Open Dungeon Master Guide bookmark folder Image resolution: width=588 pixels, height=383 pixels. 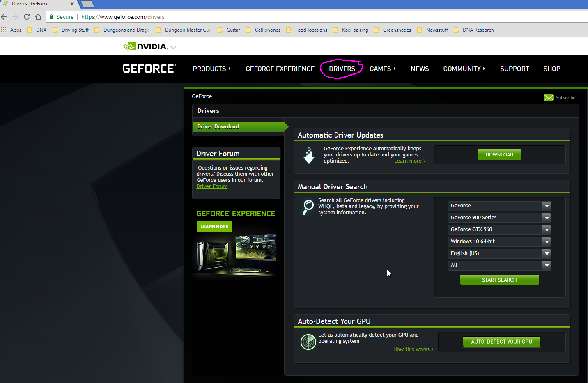tap(184, 30)
